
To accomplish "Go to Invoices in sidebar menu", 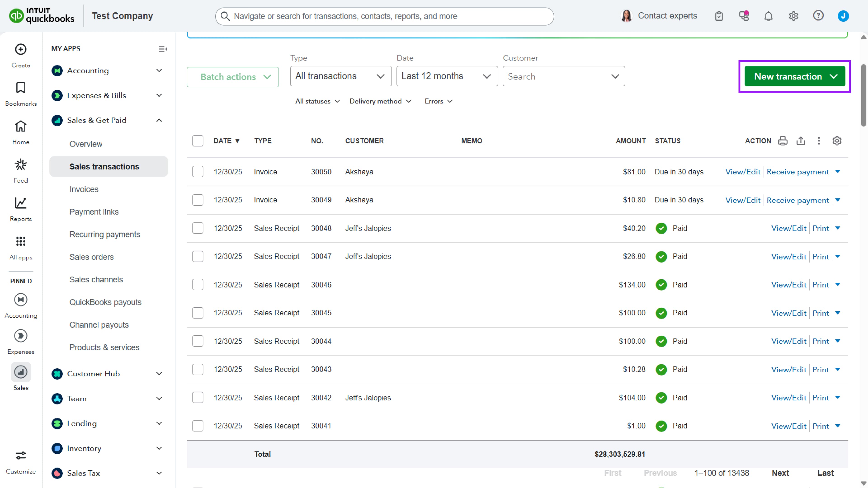I will pos(84,189).
